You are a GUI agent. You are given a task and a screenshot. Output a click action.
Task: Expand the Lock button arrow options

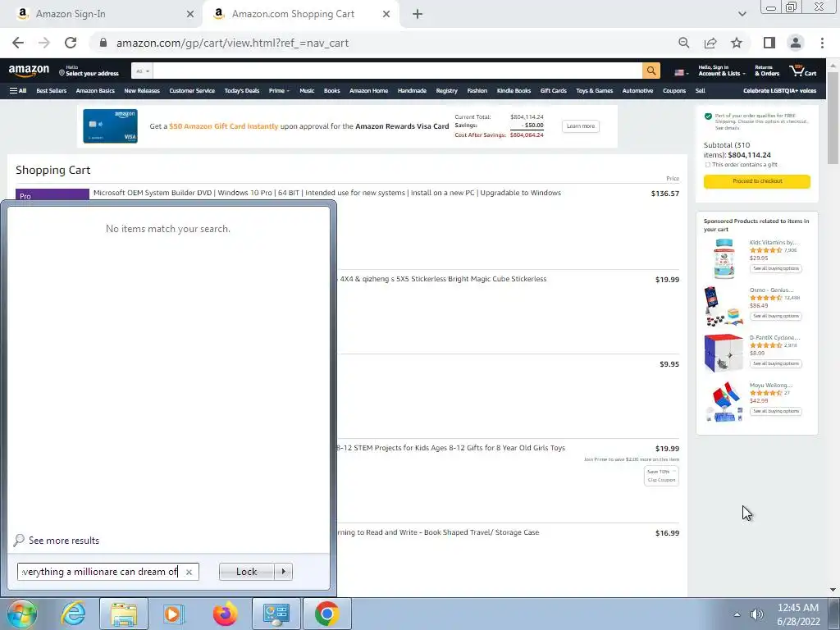click(x=283, y=572)
